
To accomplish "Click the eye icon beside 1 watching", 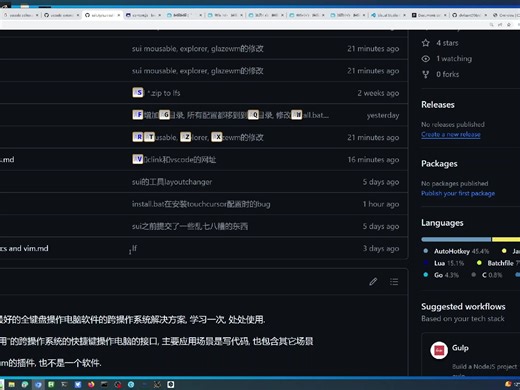I will (x=426, y=59).
